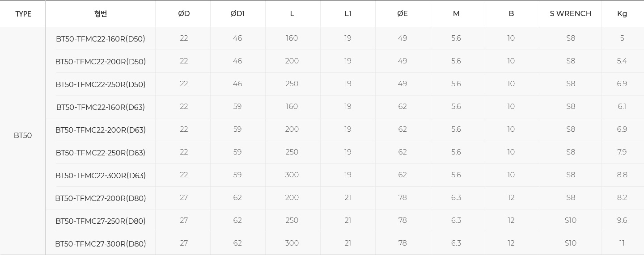Viewport: 644px width, 255px height.
Task: Click the ØE column header
Action: pos(402,14)
